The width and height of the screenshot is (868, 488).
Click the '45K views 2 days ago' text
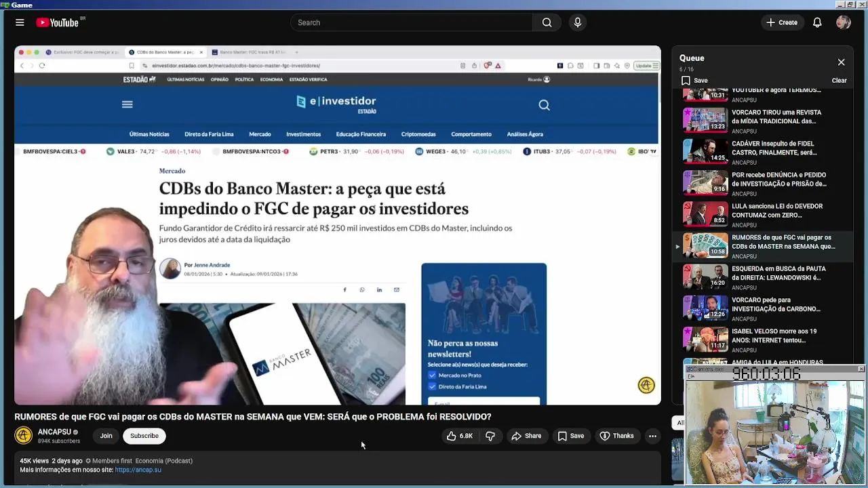pos(51,461)
